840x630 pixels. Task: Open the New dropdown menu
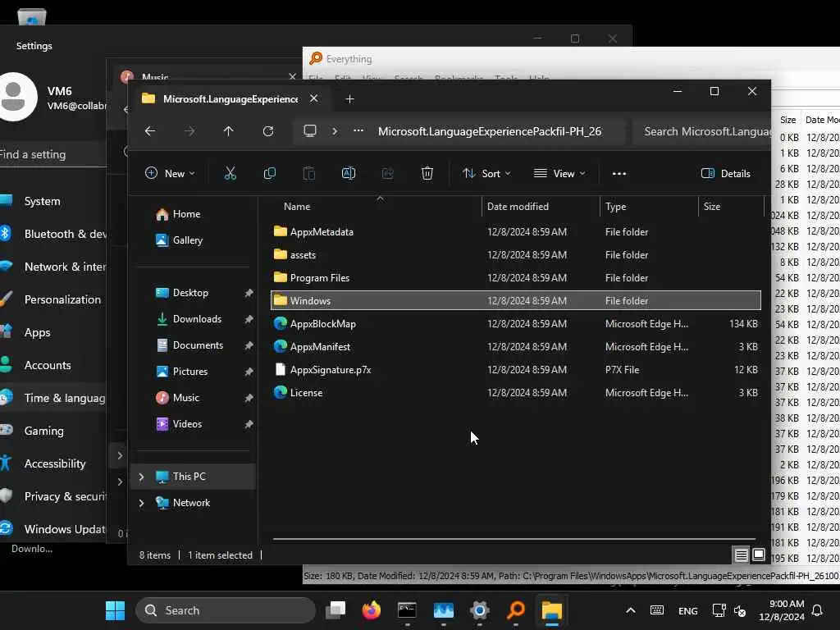pyautogui.click(x=170, y=174)
